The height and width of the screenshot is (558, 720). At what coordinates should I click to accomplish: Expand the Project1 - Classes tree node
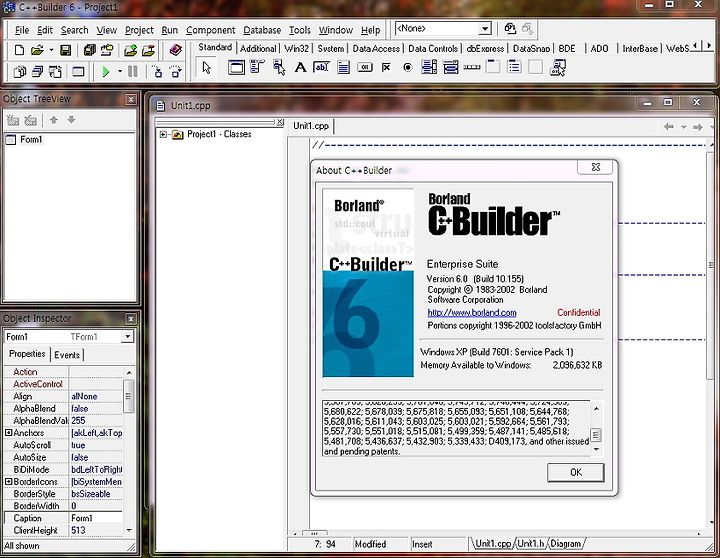[x=163, y=135]
